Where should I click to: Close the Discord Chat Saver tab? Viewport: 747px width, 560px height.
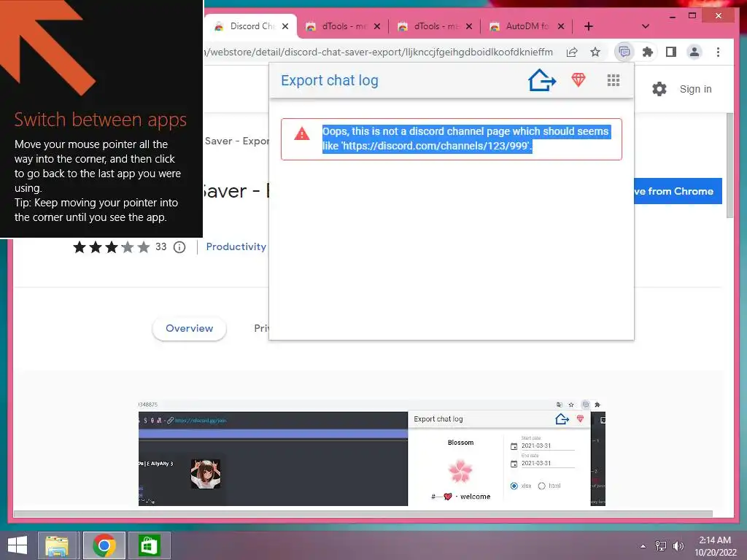285,26
